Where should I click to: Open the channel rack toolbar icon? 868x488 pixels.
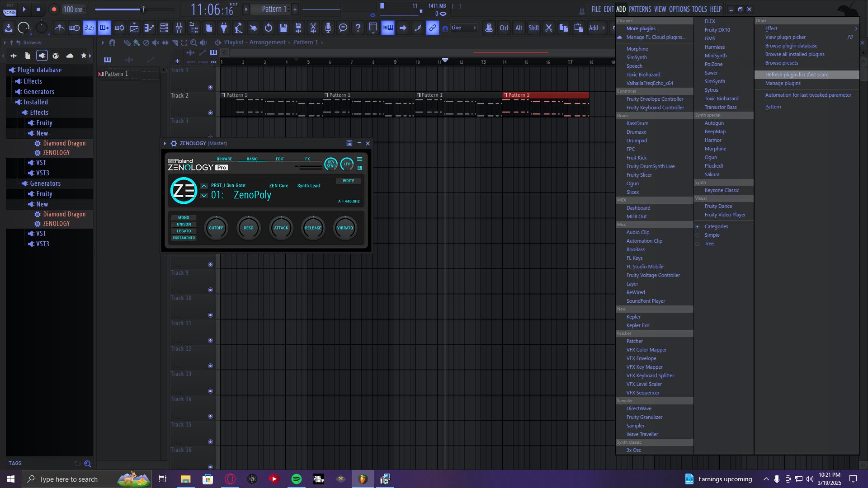(164, 28)
